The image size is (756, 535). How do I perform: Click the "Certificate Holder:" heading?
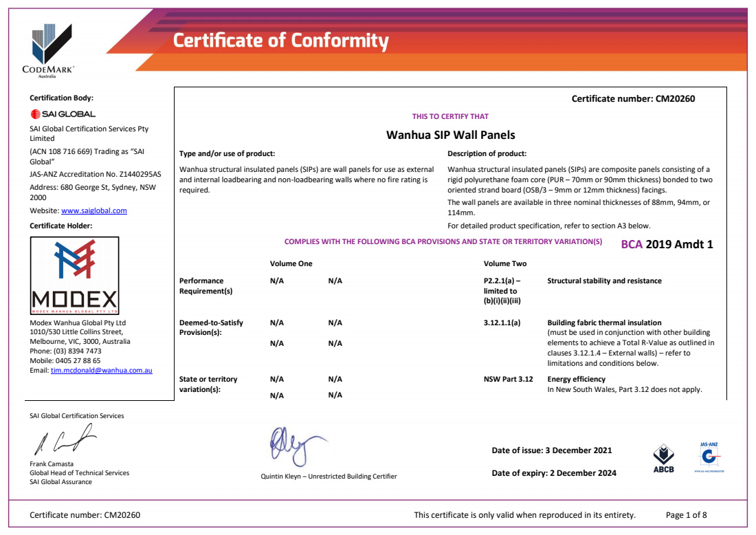[60, 226]
